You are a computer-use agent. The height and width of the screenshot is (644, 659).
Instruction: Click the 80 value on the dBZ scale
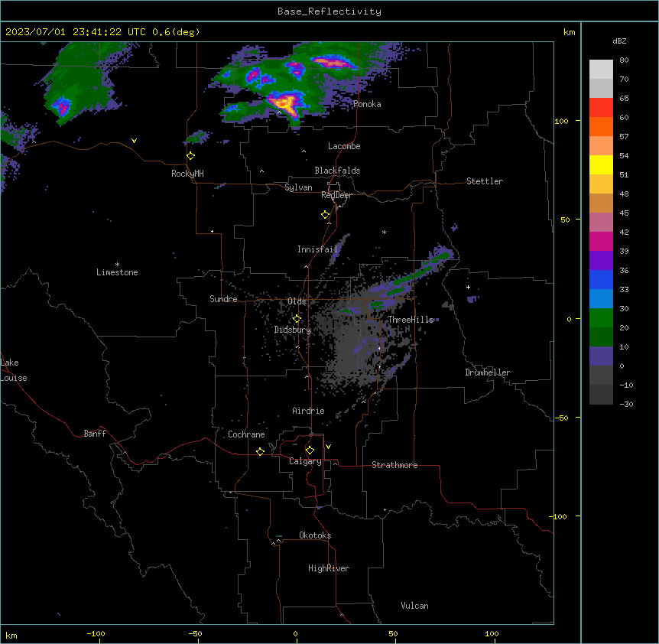(624, 60)
